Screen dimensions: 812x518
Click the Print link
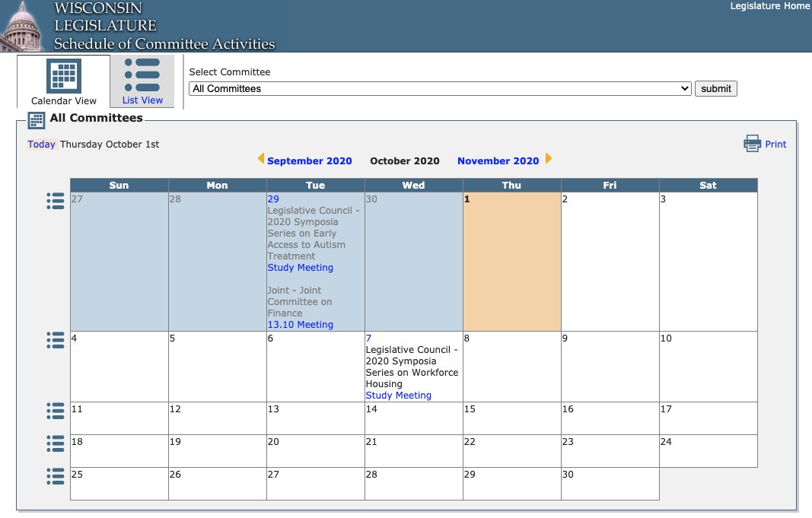[x=775, y=145]
